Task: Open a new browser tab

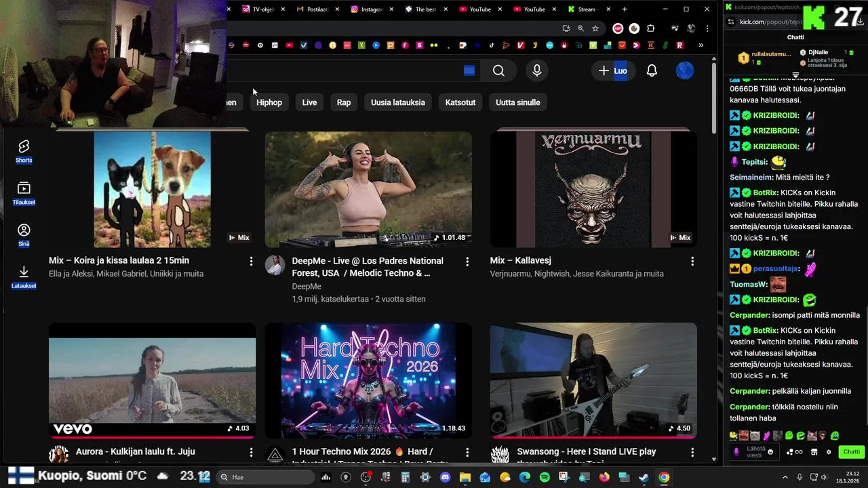Action: 625,9
